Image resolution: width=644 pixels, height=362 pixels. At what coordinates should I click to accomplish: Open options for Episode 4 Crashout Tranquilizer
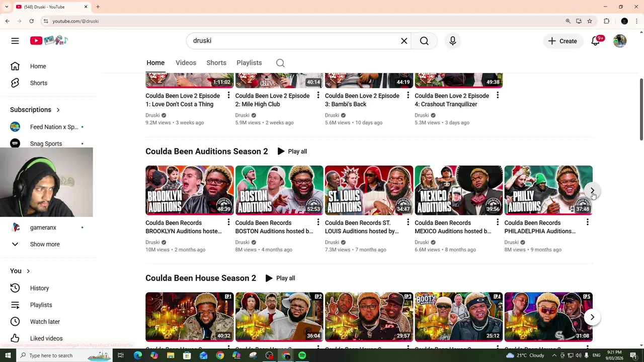pos(498,95)
